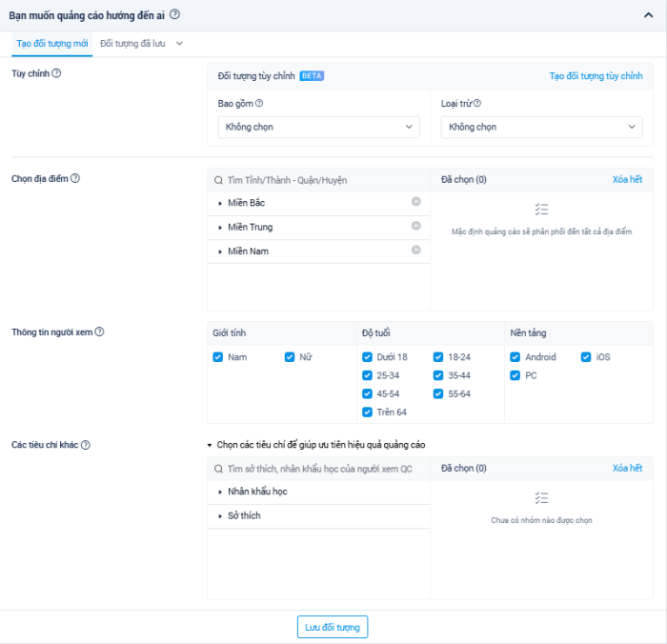667x644 pixels.
Task: Uncheck the 'Android' platform checkbox
Action: click(515, 357)
